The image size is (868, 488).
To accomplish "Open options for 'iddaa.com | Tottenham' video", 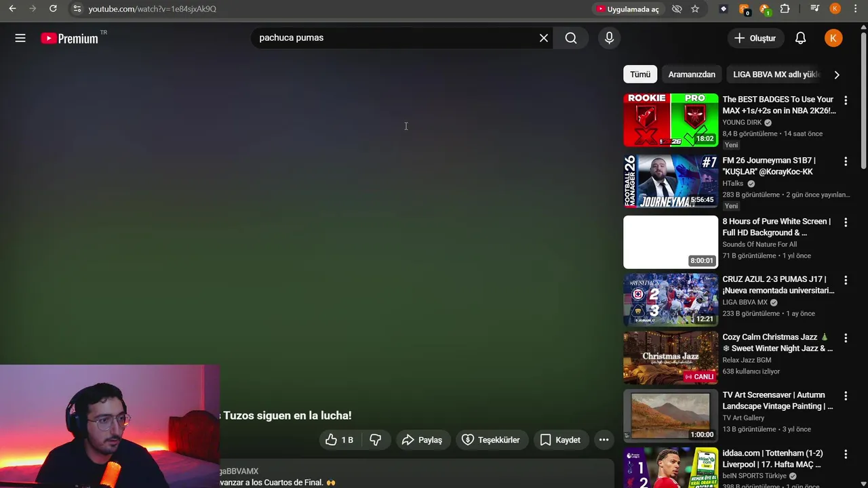I will (x=845, y=454).
